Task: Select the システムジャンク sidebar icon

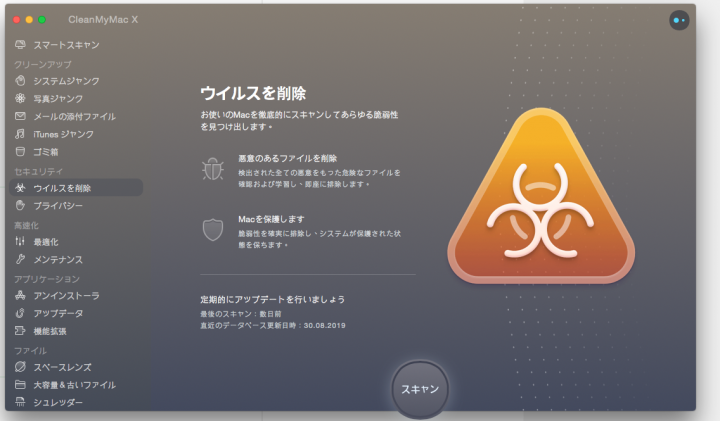Action: pyautogui.click(x=20, y=81)
